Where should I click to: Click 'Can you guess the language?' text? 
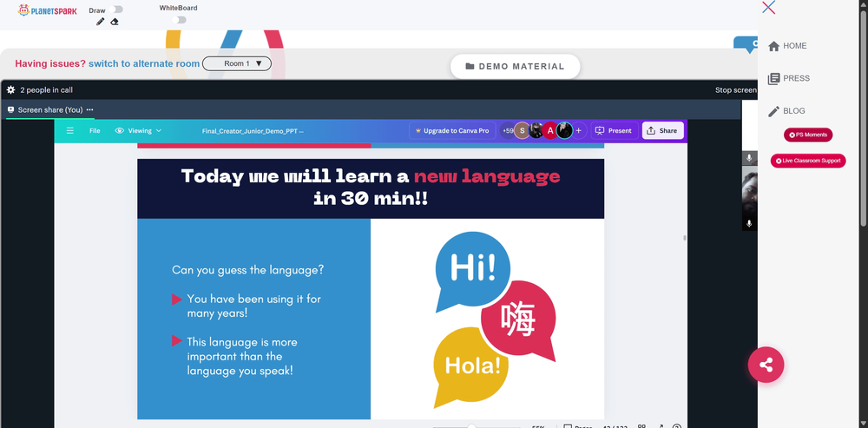click(x=248, y=270)
